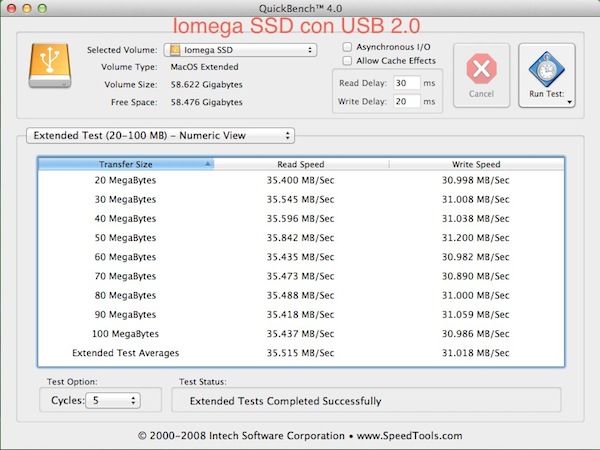This screenshot has height=450, width=600.
Task: Click the QuickBench 4.0 window title
Action: point(300,8)
